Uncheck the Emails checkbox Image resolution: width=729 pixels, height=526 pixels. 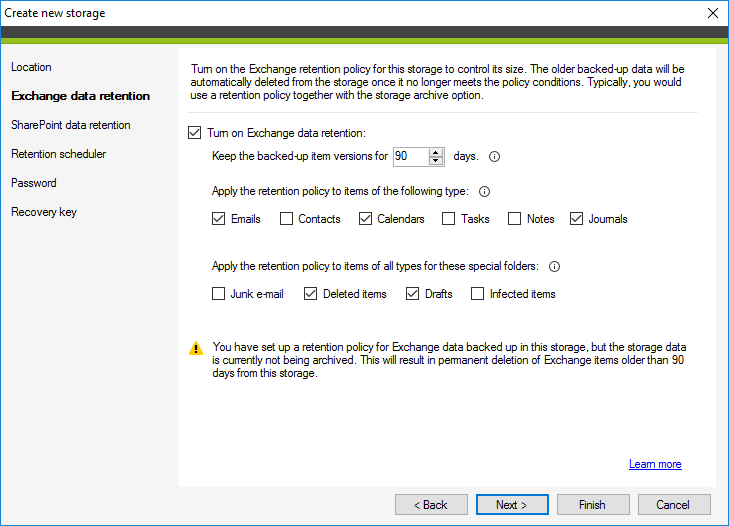(x=219, y=219)
